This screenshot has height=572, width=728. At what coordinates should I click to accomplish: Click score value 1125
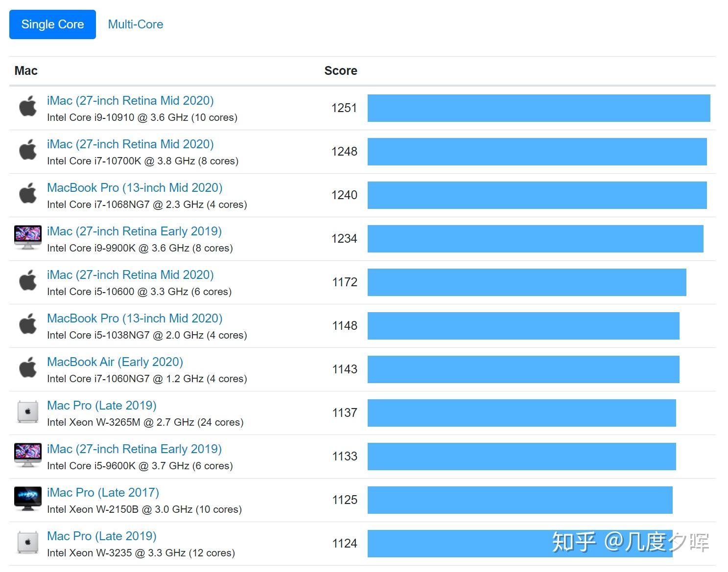tap(345, 500)
